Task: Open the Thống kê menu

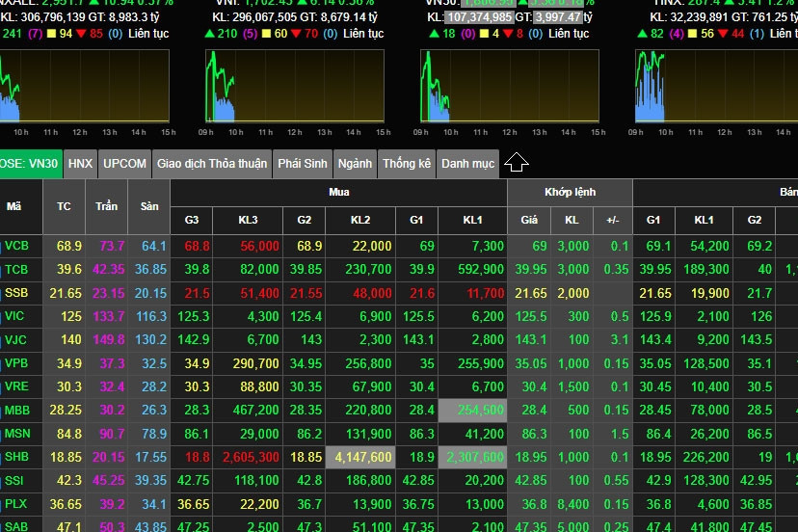Action: [407, 164]
